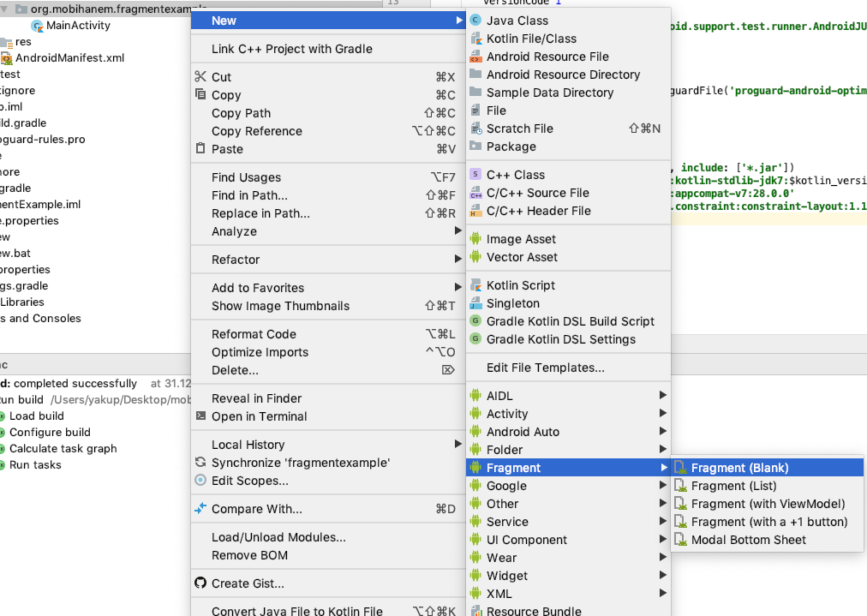Viewport: 867px width, 616px height.
Task: Open Link C++ Project with Gradle
Action: pyautogui.click(x=328, y=49)
